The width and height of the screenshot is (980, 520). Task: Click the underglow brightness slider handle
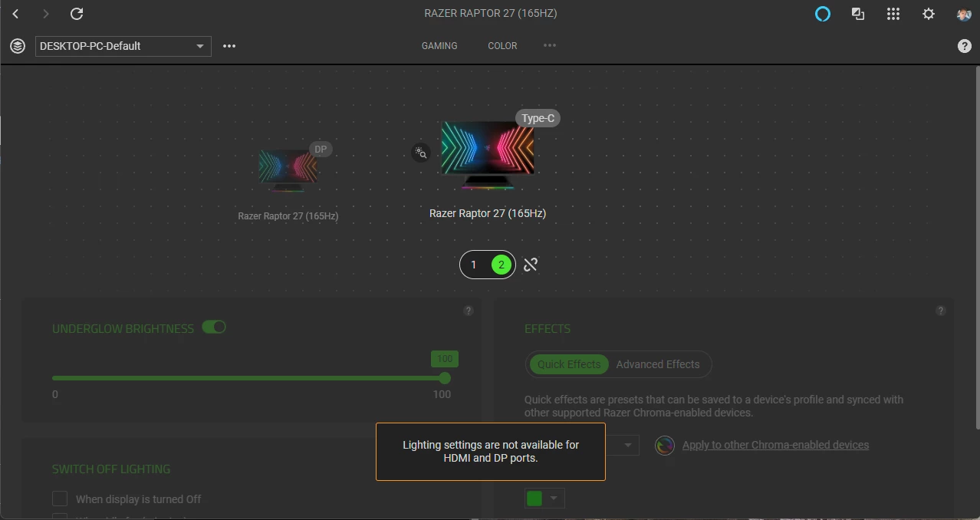[445, 378]
